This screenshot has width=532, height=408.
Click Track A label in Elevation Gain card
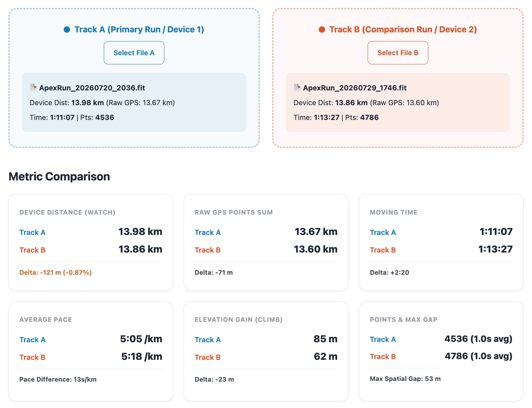tap(208, 340)
